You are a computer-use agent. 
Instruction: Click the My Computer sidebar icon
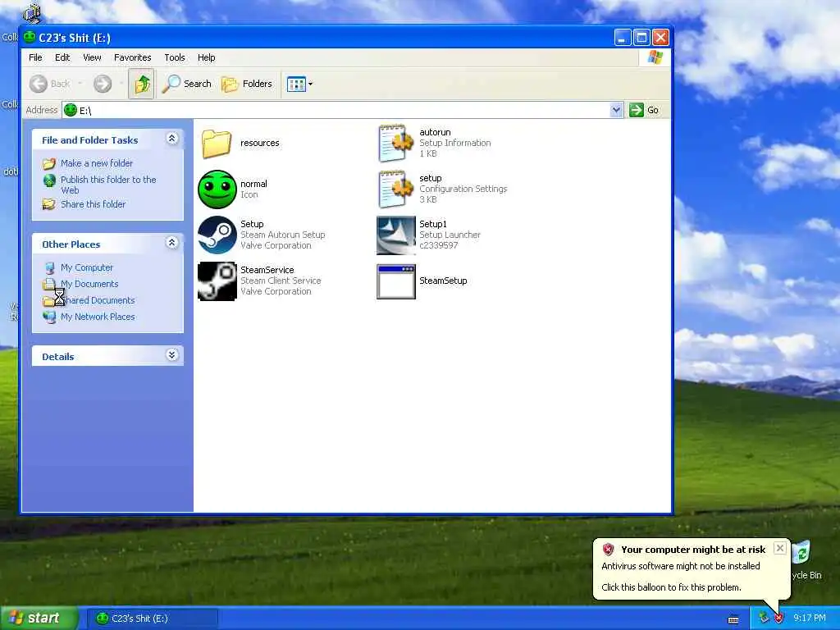[49, 268]
